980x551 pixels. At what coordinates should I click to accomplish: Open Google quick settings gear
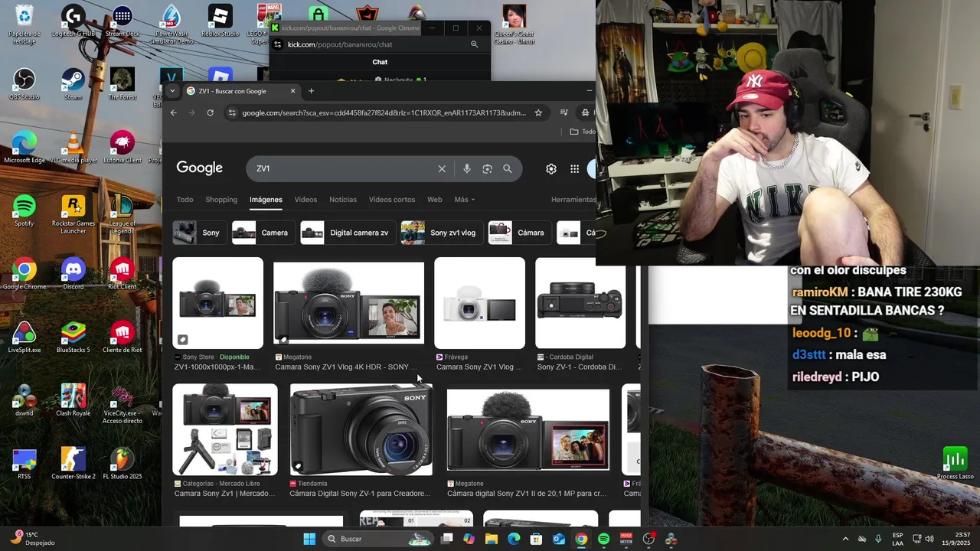coord(551,169)
